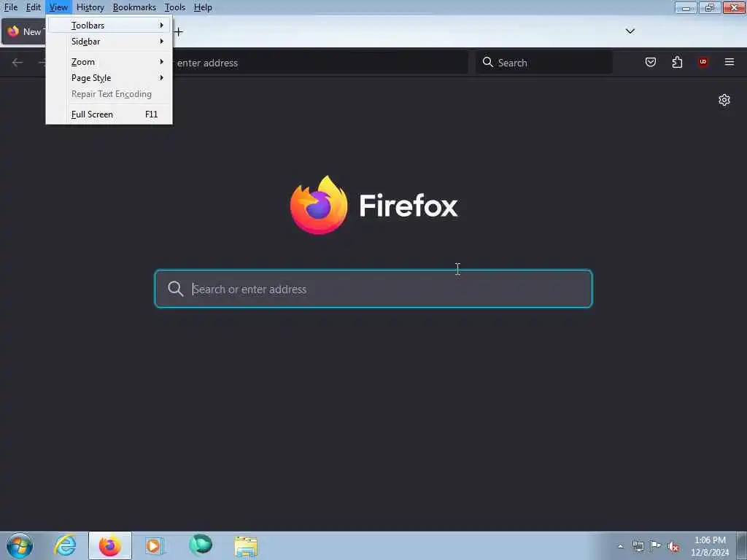The width and height of the screenshot is (747, 560).
Task: Click the center Search or enter address field
Action: click(373, 289)
